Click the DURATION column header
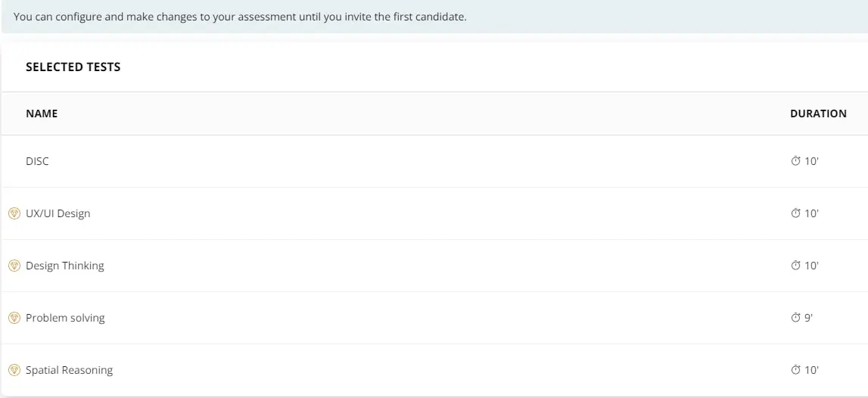Image resolution: width=868 pixels, height=398 pixels. click(x=818, y=113)
